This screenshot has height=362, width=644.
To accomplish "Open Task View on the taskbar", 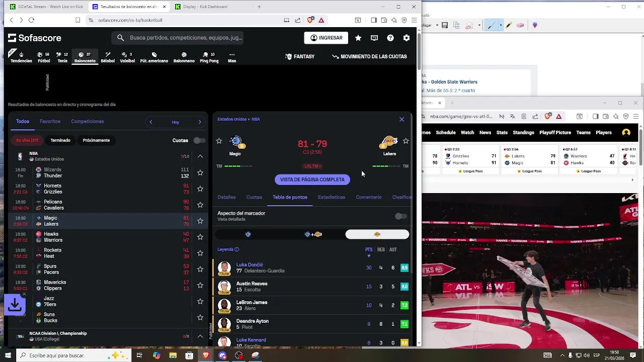I will click(139, 355).
